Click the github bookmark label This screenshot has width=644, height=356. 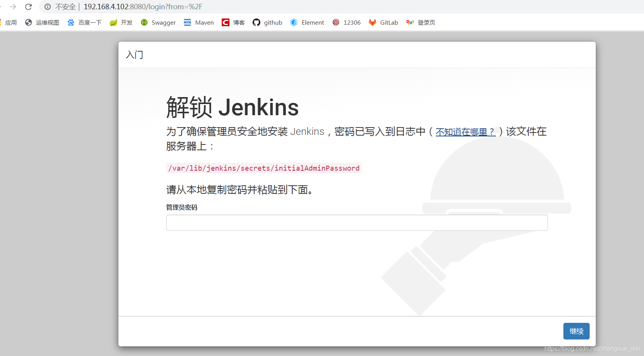point(273,23)
